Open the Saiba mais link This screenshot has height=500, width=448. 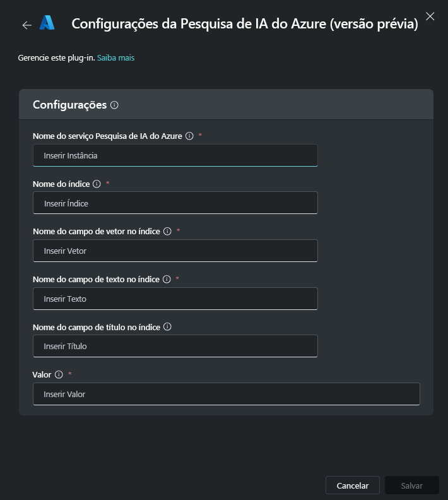[115, 57]
